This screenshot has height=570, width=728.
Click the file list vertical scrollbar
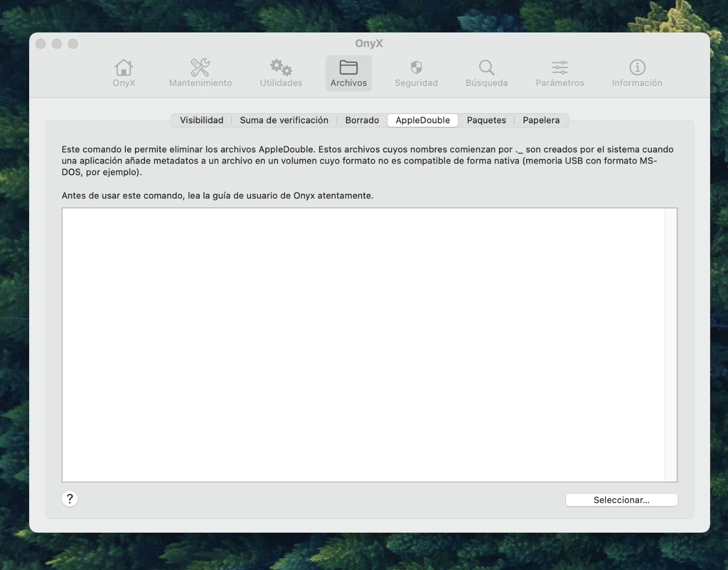click(x=671, y=345)
